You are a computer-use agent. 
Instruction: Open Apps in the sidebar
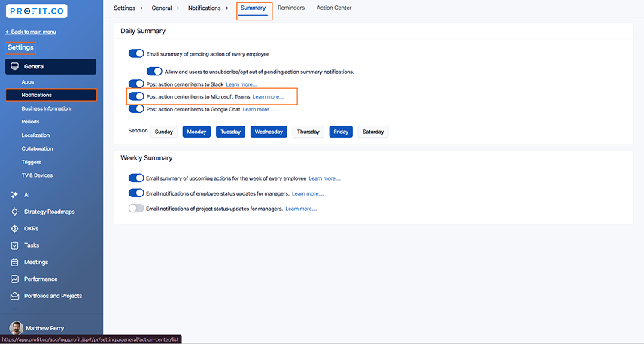click(28, 82)
